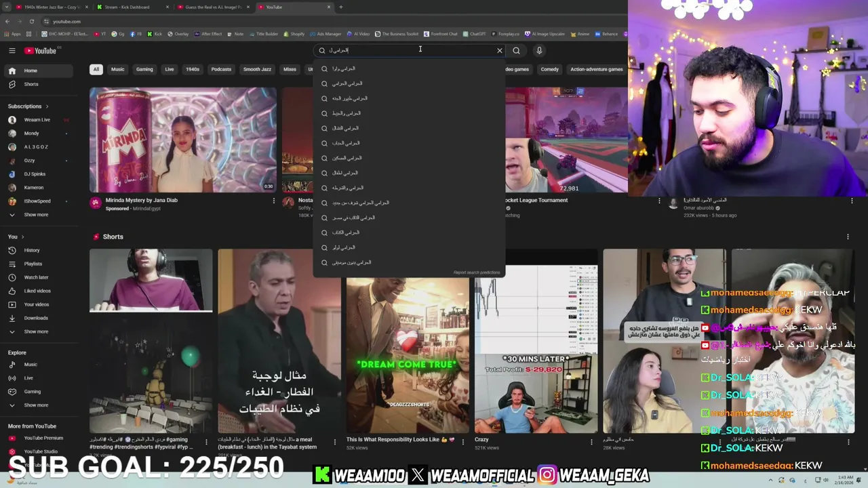868x488 pixels.
Task: Open the Subscriptions section chevron
Action: pos(47,106)
